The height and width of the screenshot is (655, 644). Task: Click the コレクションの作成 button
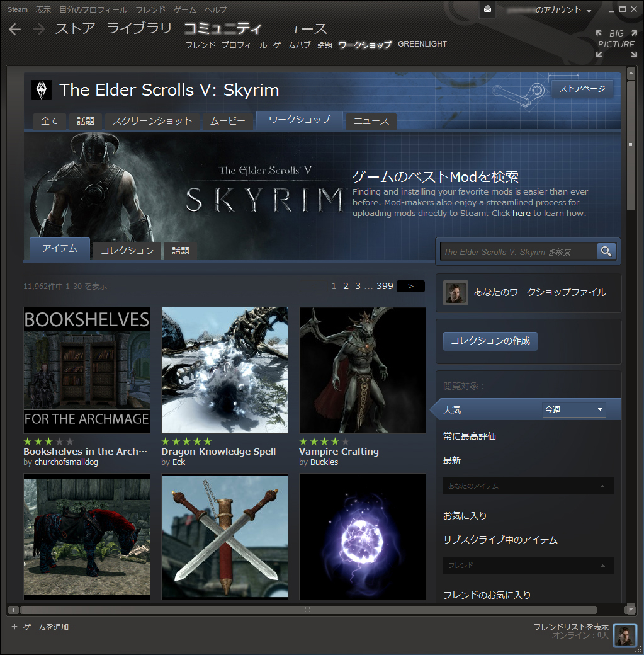pos(490,341)
